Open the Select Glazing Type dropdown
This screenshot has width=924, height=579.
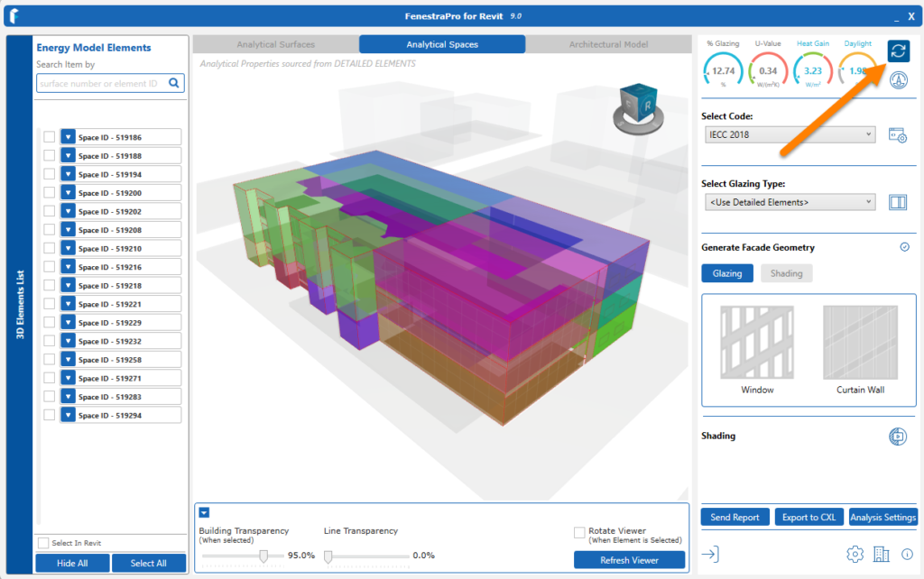pos(790,203)
